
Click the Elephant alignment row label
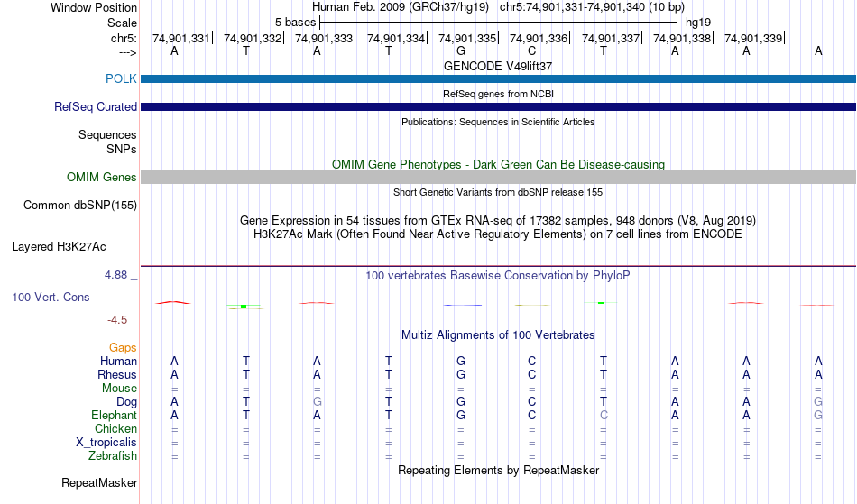pos(114,415)
